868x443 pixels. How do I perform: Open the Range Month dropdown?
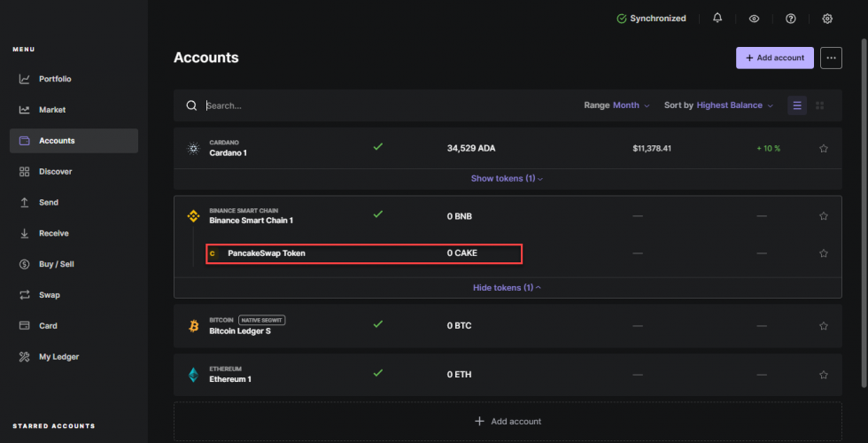click(x=617, y=105)
